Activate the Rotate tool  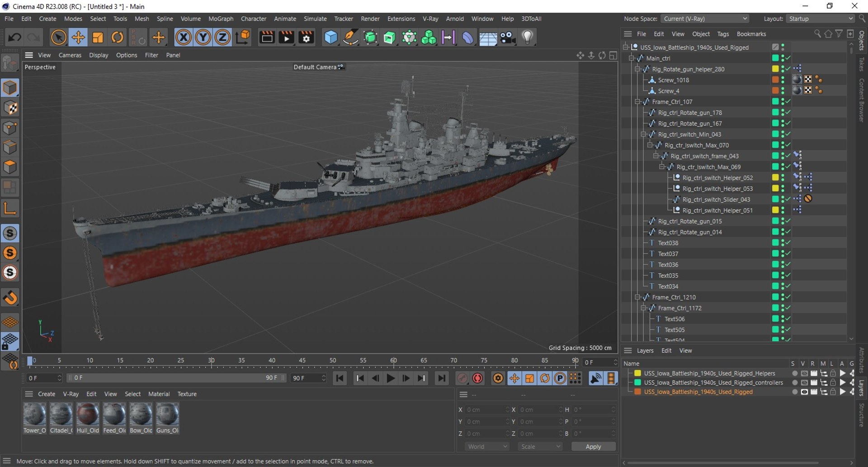(117, 37)
